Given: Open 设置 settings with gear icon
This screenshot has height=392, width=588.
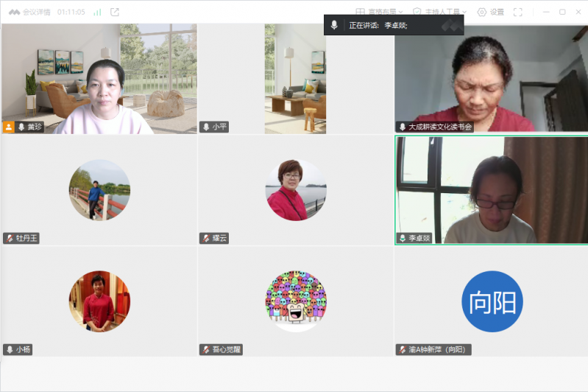Looking at the screenshot, I should [491, 13].
